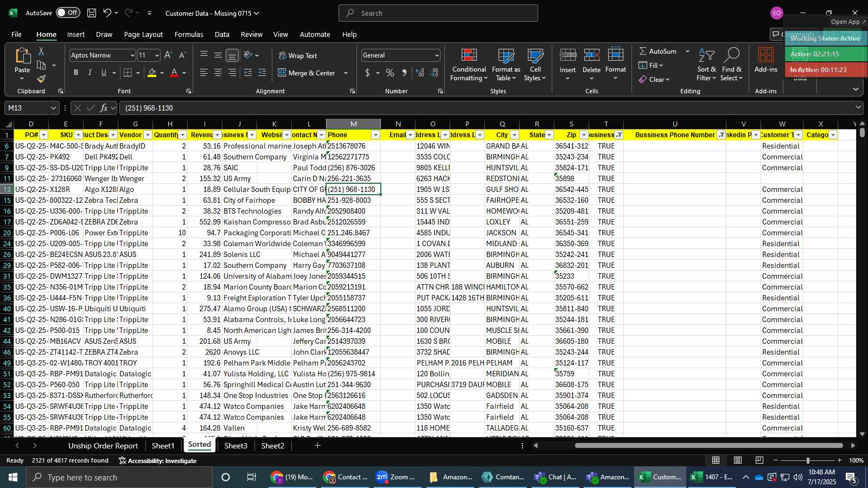Viewport: 868px width, 488px height.
Task: Open Bussiness Phone Number filter dropdown
Action: [722, 135]
